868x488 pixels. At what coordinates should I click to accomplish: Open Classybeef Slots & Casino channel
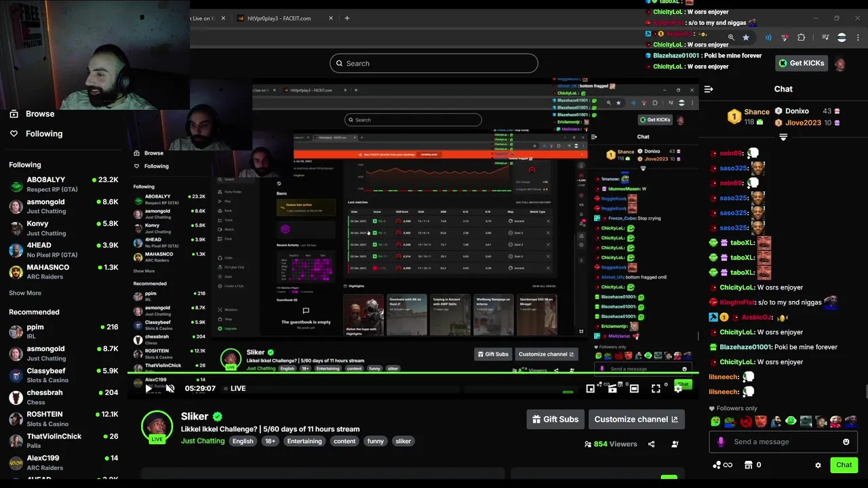(64, 375)
